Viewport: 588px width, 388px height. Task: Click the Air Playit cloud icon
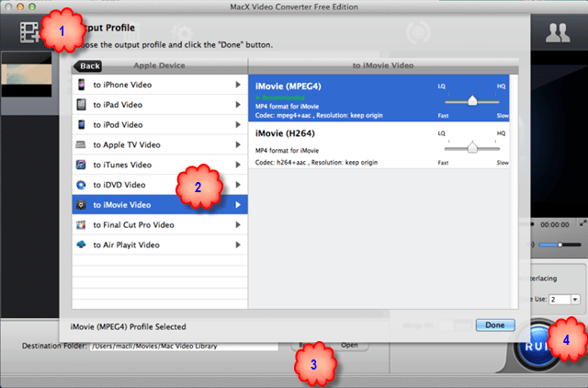tap(81, 245)
